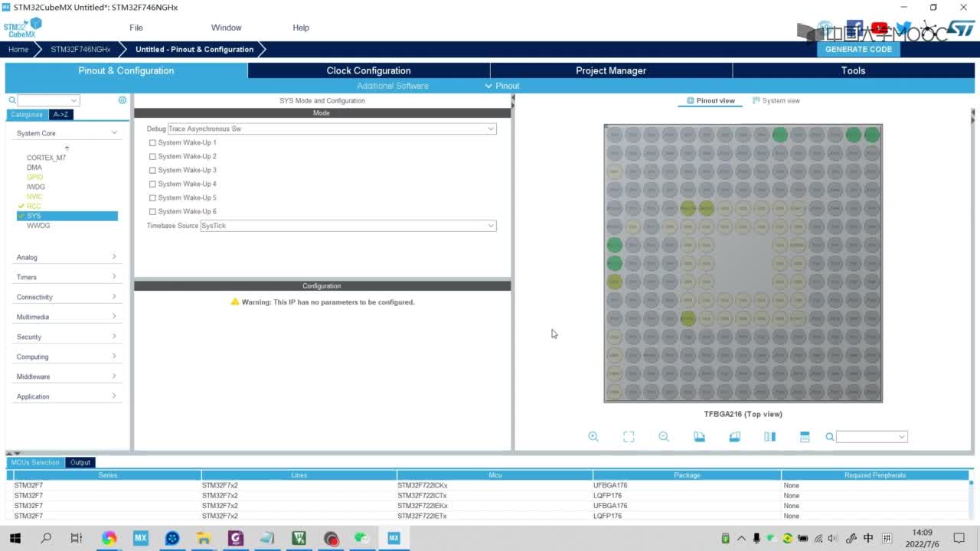Switch to Tools tab
Screen dimensions: 980x551
pyautogui.click(x=853, y=70)
